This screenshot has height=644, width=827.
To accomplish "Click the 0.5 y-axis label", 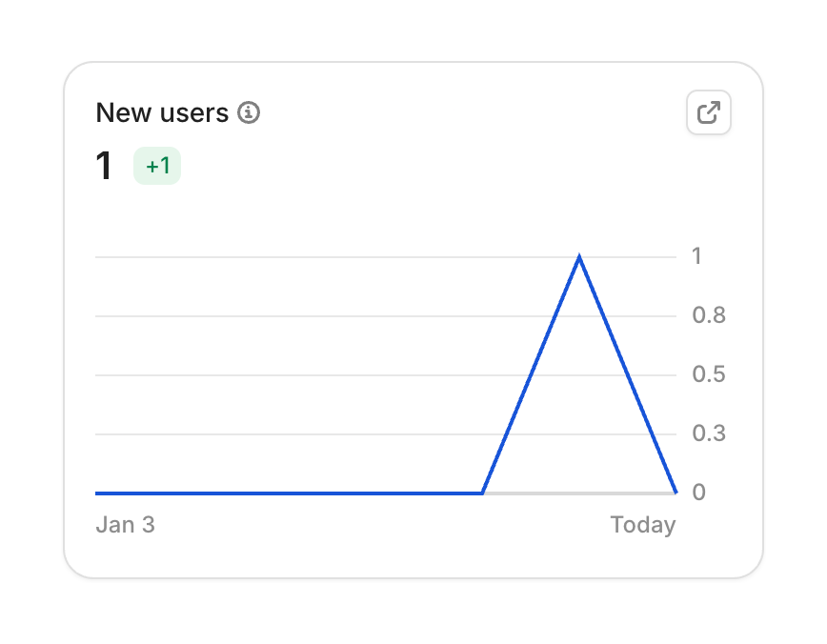I will (708, 374).
